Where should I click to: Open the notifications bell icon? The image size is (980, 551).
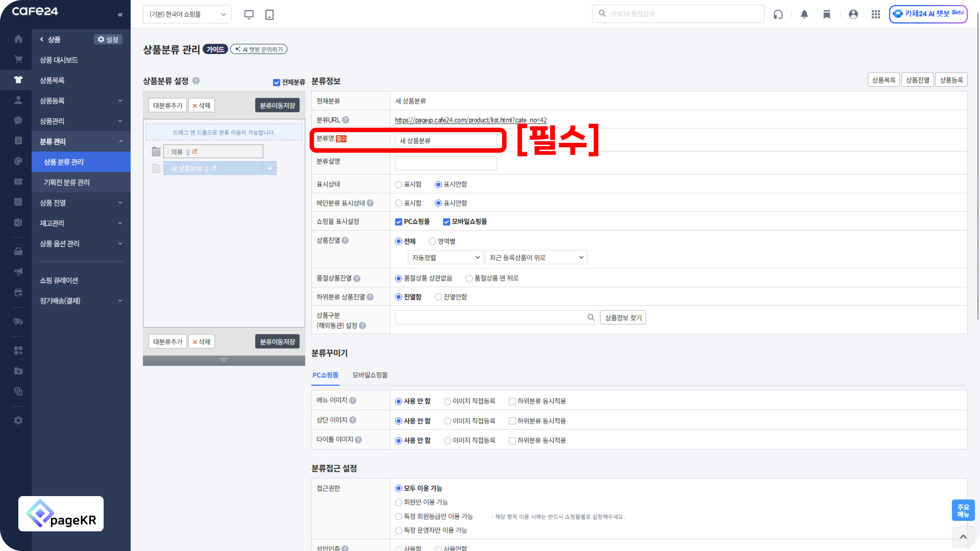coord(804,14)
